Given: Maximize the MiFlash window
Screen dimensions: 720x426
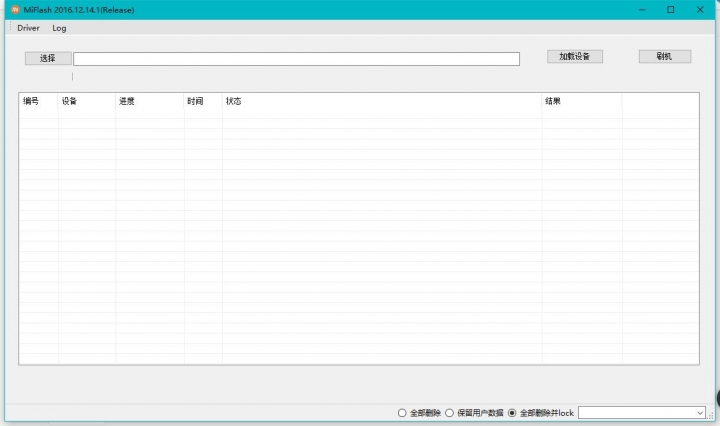Looking at the screenshot, I should (670, 10).
